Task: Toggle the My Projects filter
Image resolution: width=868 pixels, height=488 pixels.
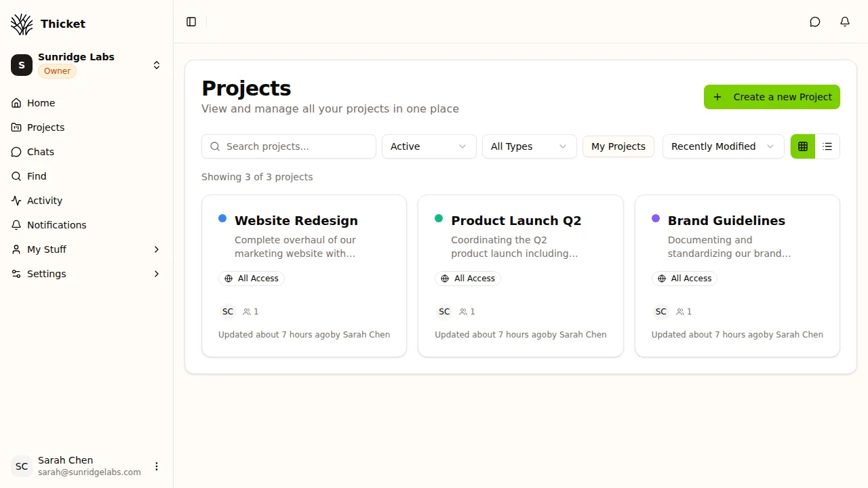Action: (618, 146)
